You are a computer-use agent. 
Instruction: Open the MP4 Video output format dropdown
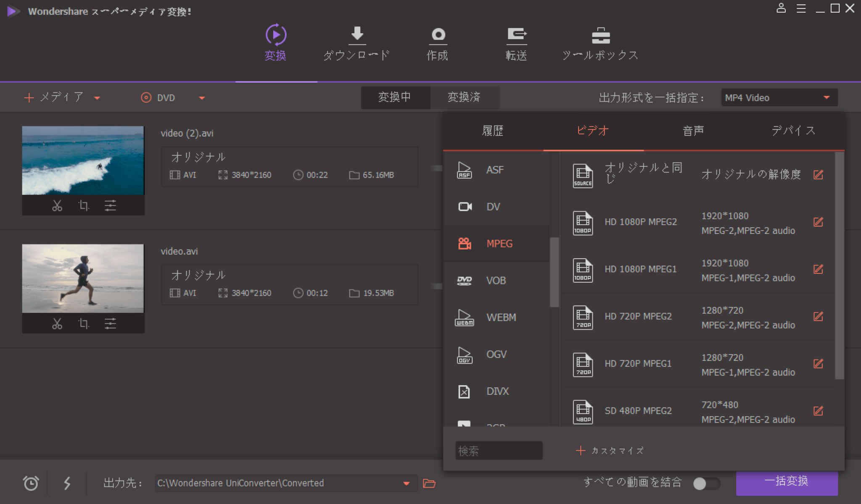point(778,97)
